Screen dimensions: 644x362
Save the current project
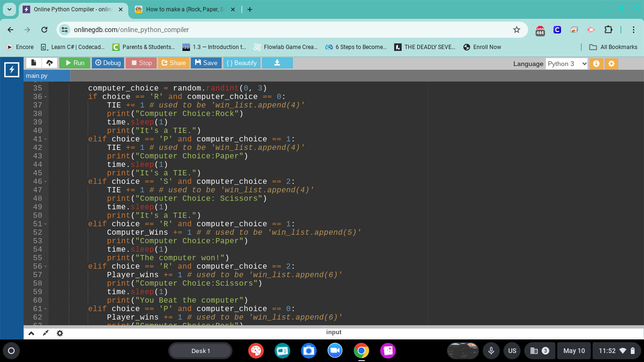(x=206, y=63)
